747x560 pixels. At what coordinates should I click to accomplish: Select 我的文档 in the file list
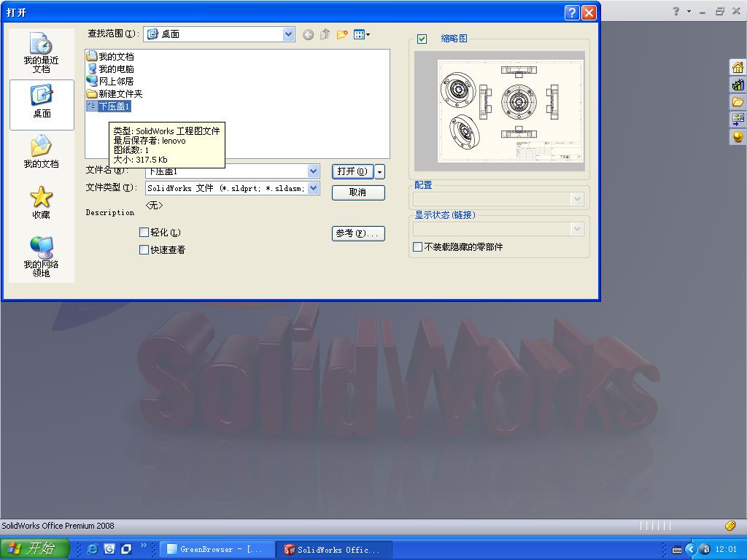pyautogui.click(x=111, y=56)
